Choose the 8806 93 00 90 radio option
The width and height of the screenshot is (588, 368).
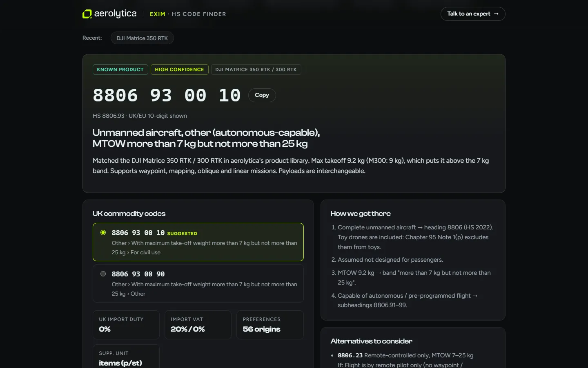click(x=103, y=274)
